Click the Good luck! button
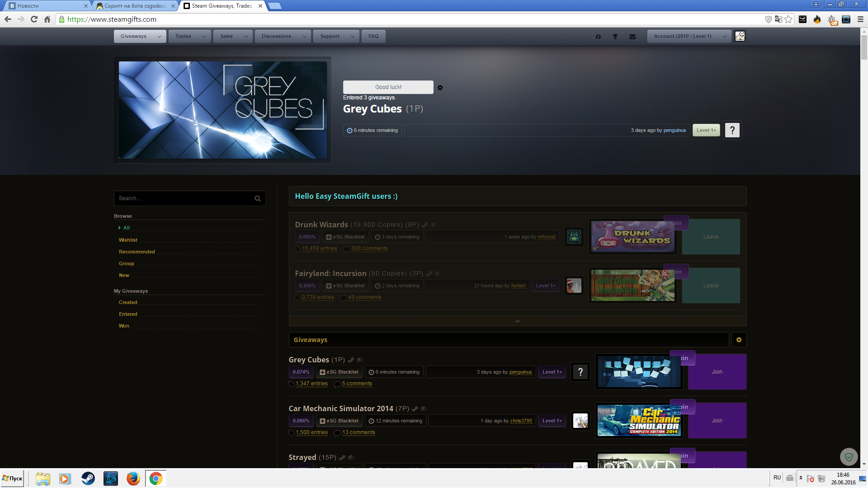The image size is (868, 488). (388, 87)
